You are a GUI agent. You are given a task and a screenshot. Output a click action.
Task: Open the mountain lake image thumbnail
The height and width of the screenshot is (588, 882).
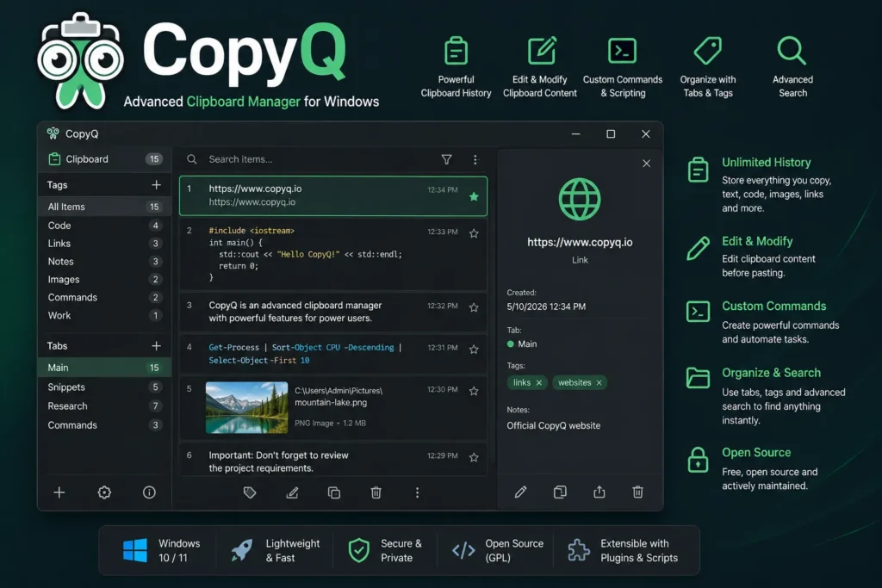tap(246, 407)
